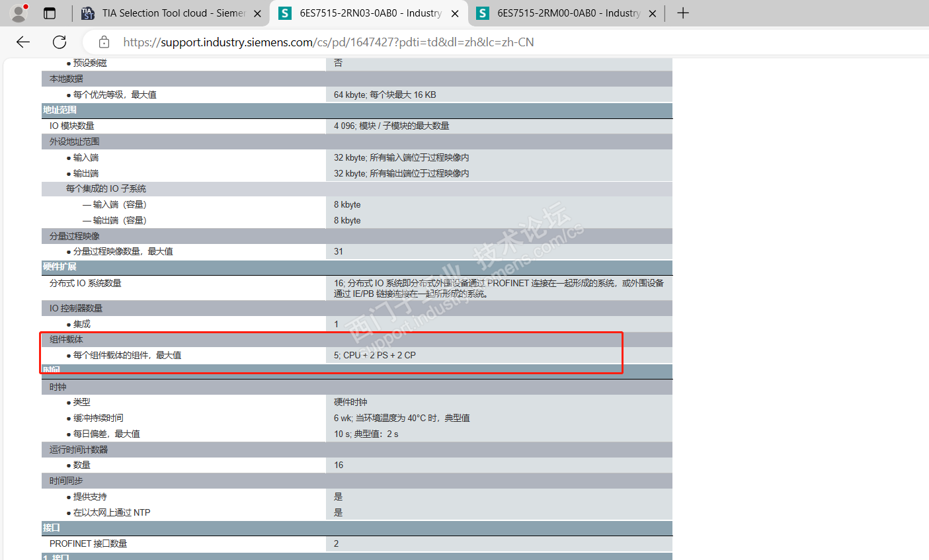This screenshot has height=560, width=929.
Task: Click the 每个优先等级，最大值 label
Action: [x=115, y=95]
